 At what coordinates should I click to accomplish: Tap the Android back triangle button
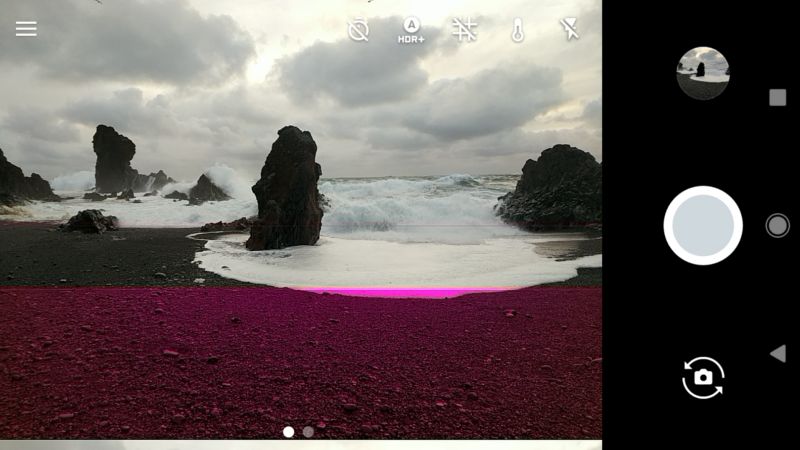(778, 354)
